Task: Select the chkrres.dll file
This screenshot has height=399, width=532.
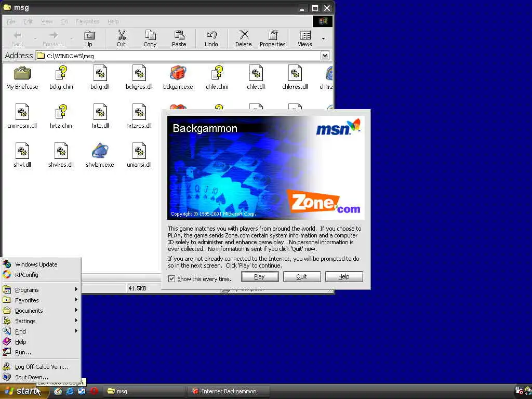Action: tap(295, 78)
